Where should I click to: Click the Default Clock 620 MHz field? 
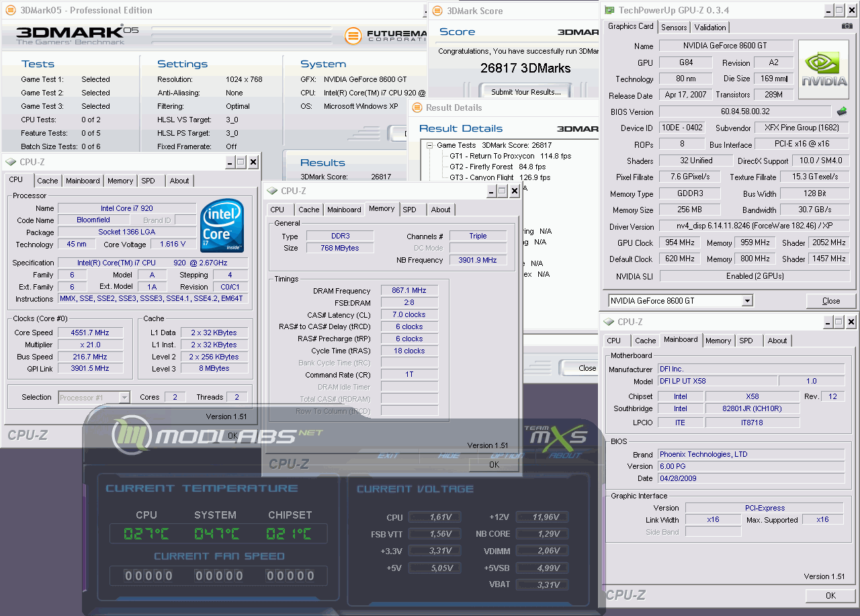(x=681, y=259)
